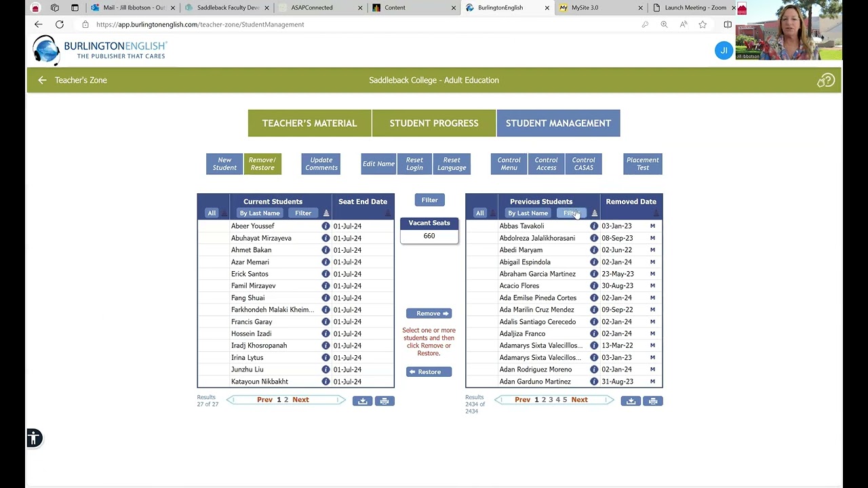The width and height of the screenshot is (868, 488).
Task: Open the help icon in green header
Action: point(825,81)
